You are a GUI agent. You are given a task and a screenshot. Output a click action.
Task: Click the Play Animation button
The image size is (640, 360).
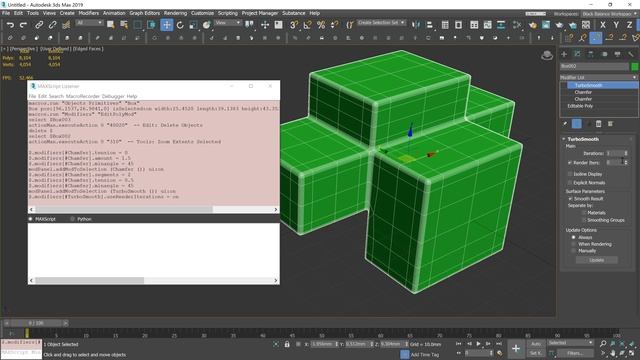pos(478,344)
